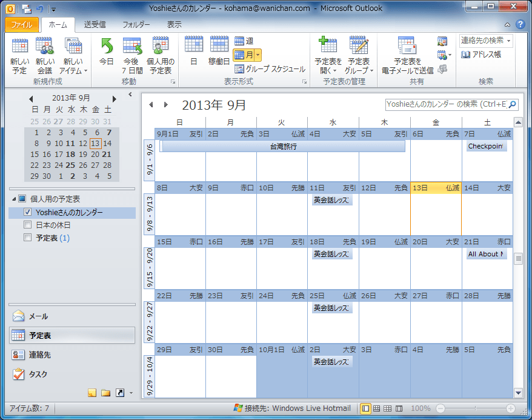Click scroll down arrow of calendar
This screenshot has width=532, height=420.
tap(518, 393)
